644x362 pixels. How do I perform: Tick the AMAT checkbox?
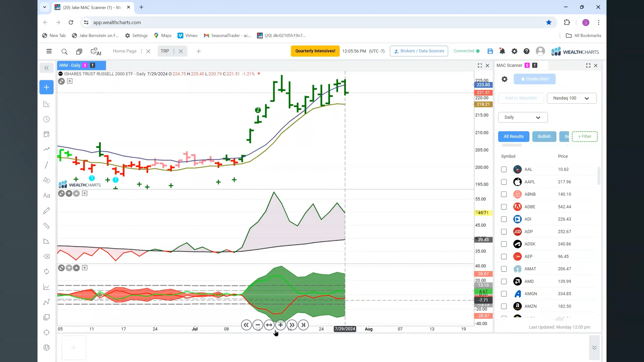504,269
